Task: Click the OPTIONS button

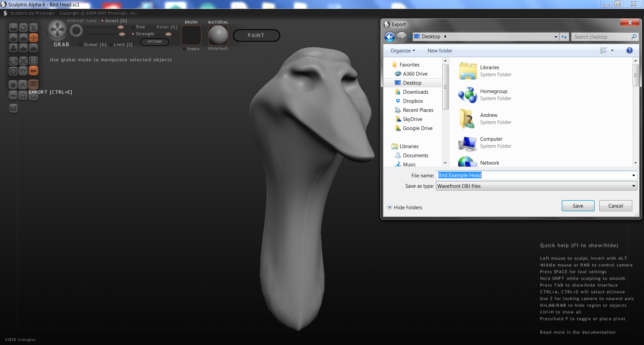Action: pos(155,42)
